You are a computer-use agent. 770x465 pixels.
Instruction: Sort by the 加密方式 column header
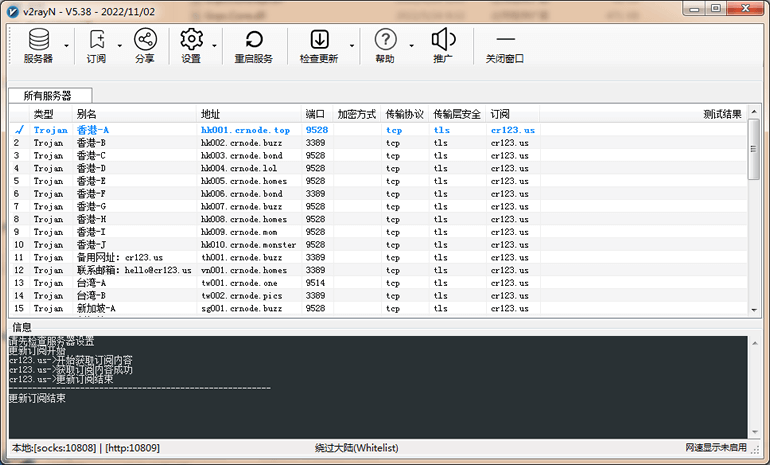(358, 114)
